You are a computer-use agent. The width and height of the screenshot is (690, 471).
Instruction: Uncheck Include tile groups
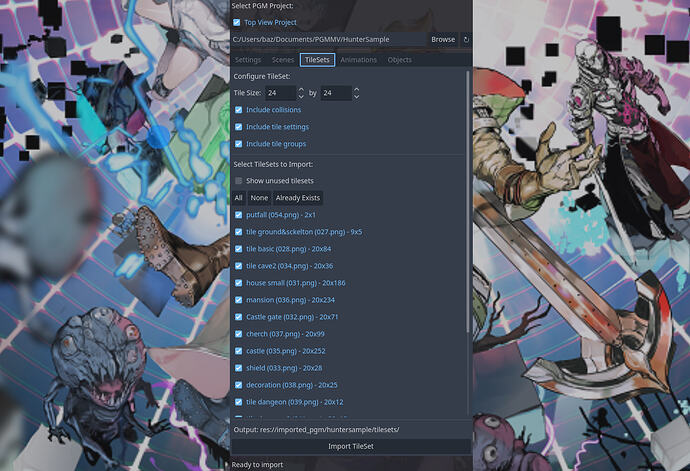[239, 144]
